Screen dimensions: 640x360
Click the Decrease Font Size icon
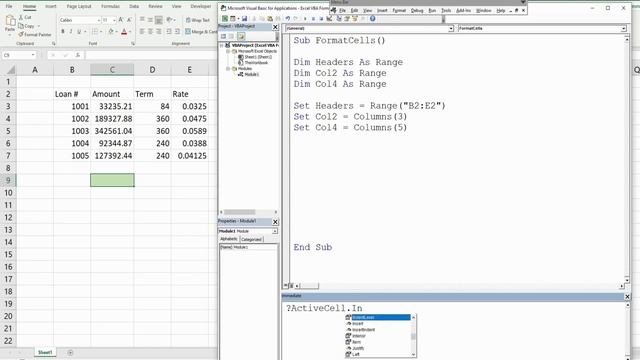coord(129,20)
